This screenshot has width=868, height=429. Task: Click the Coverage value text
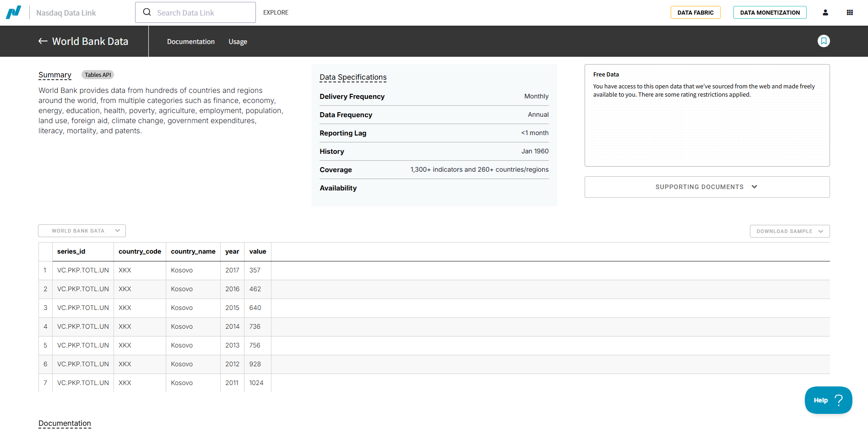(479, 169)
